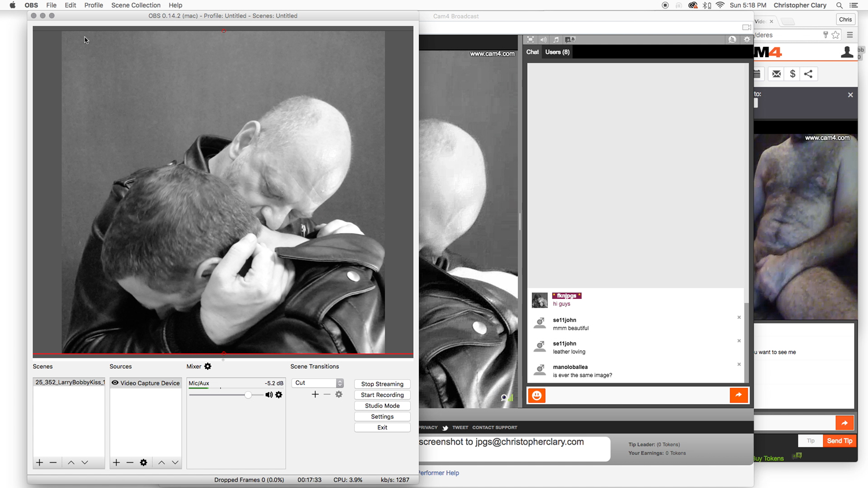The height and width of the screenshot is (488, 868).
Task: Open the Edit menu
Action: (71, 5)
